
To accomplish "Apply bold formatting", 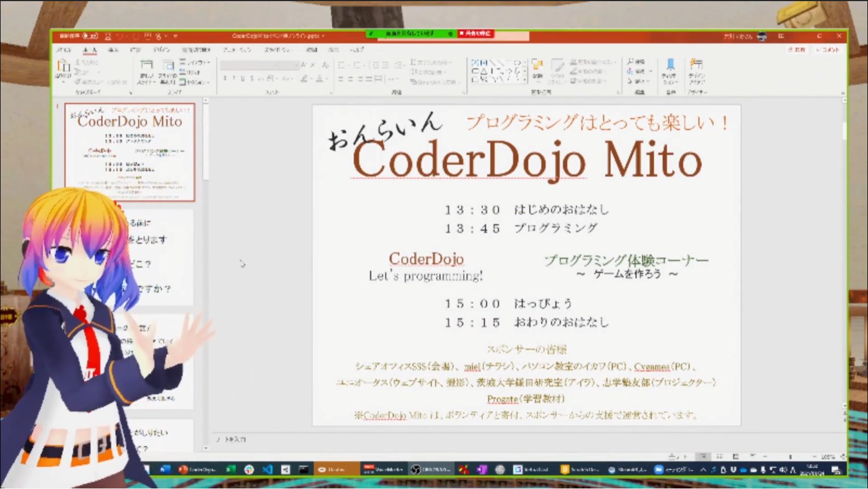I will point(225,78).
